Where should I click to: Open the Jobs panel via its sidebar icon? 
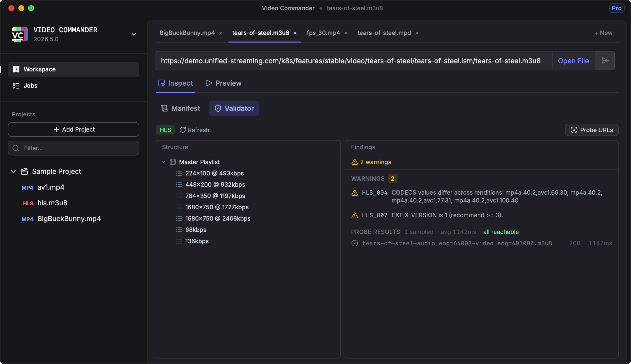tap(16, 86)
